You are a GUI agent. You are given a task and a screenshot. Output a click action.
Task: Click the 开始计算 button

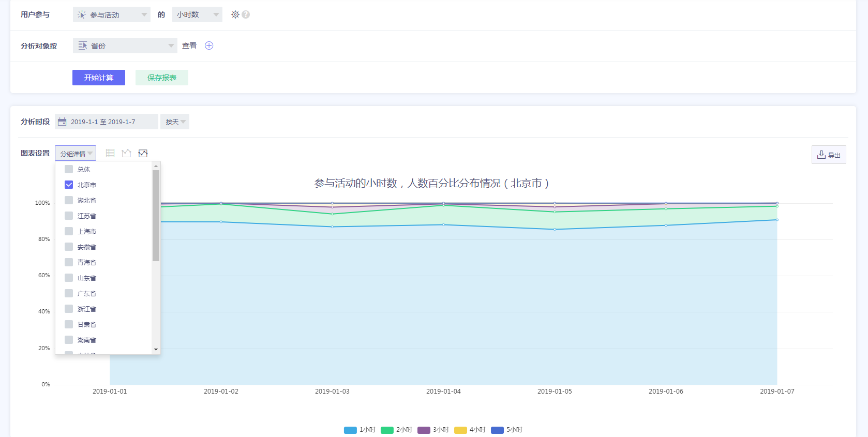(x=99, y=78)
